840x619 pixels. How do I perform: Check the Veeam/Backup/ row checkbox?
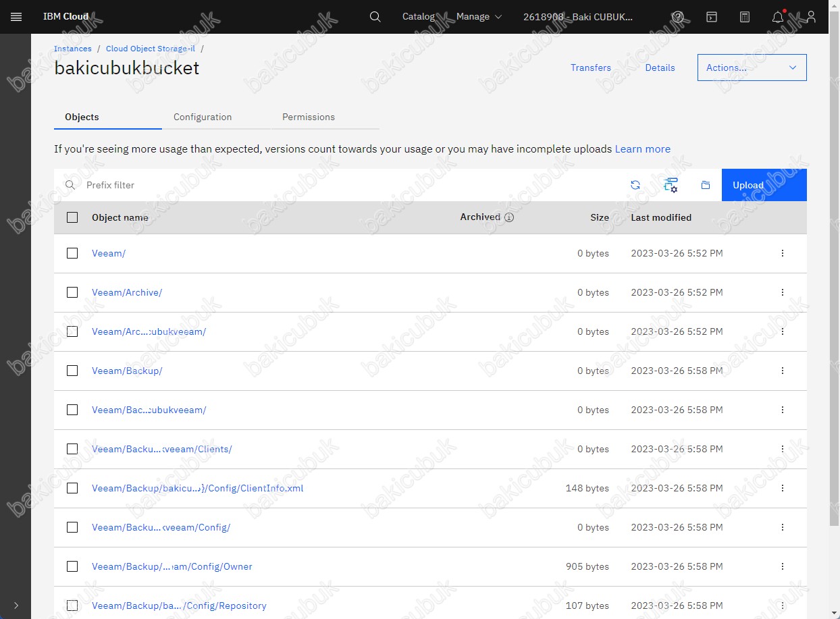click(x=72, y=371)
